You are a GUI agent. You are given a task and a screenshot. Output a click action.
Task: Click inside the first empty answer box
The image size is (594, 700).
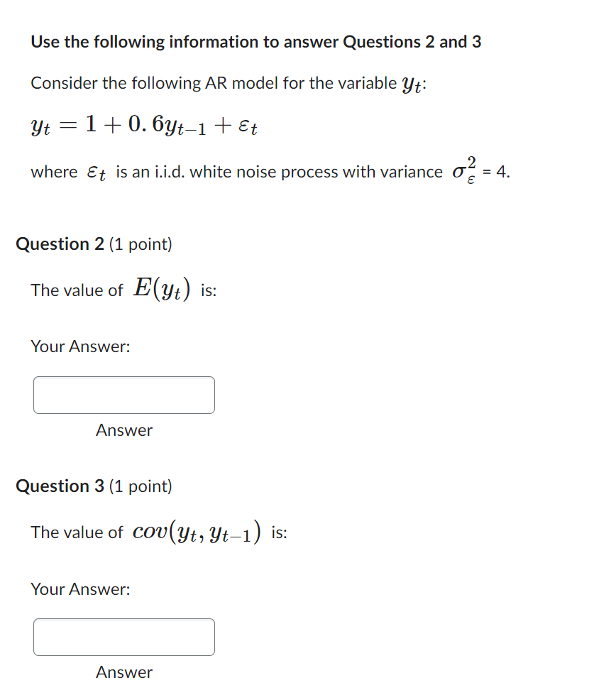coord(123,395)
